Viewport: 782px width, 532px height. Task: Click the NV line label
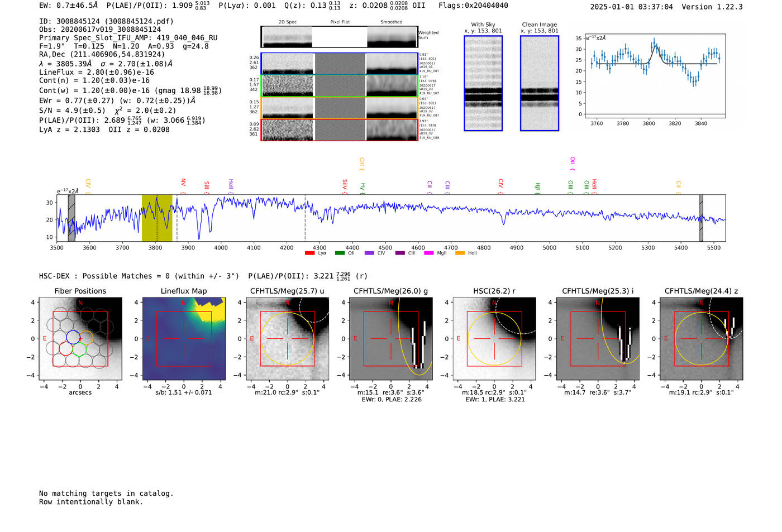[x=183, y=184]
